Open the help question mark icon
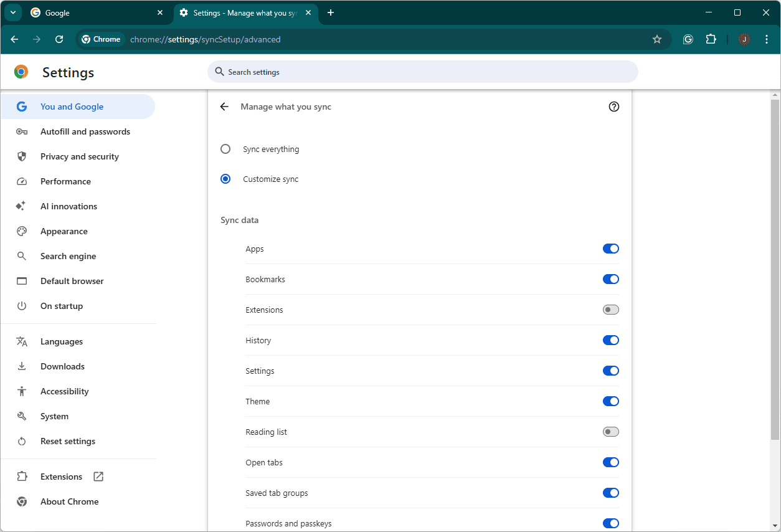781x532 pixels. (x=613, y=107)
